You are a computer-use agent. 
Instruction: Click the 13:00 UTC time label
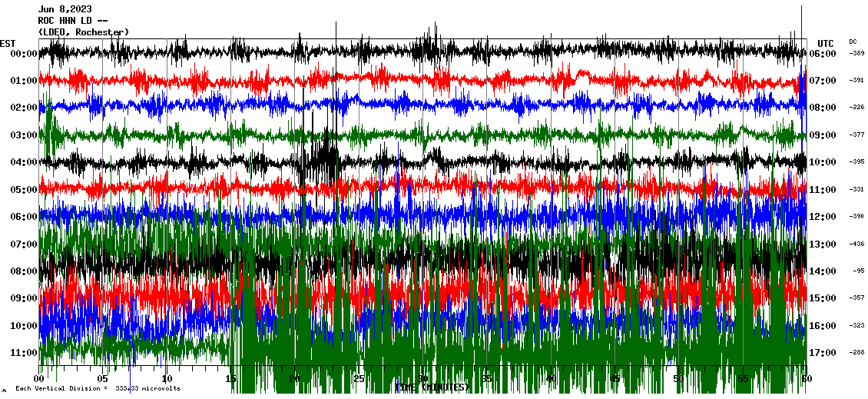click(822, 244)
